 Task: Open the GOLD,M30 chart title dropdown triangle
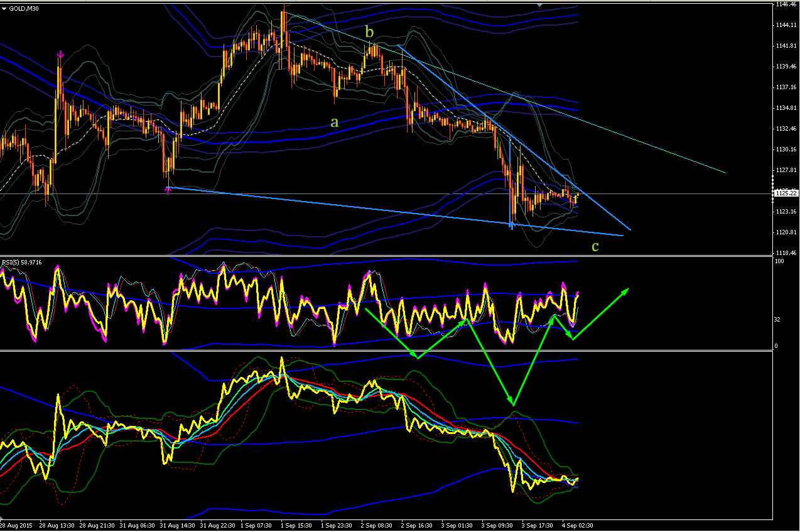coord(4,8)
